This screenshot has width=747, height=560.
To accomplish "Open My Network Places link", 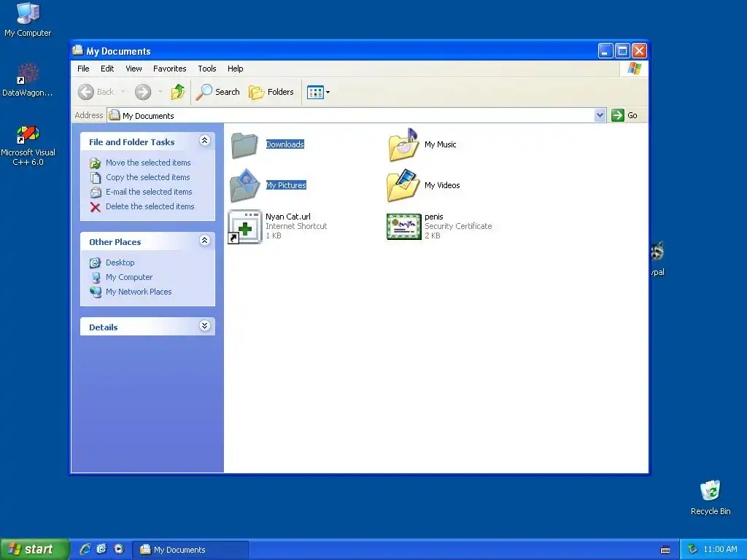I will (x=139, y=292).
